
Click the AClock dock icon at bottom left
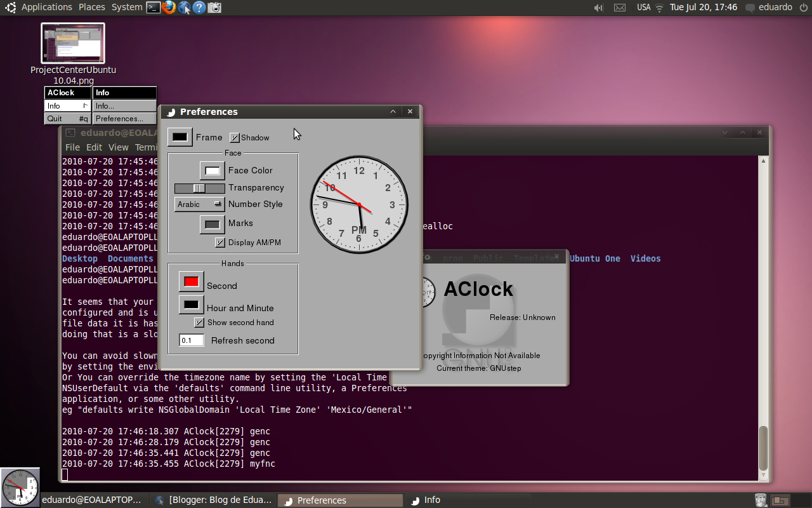click(20, 486)
